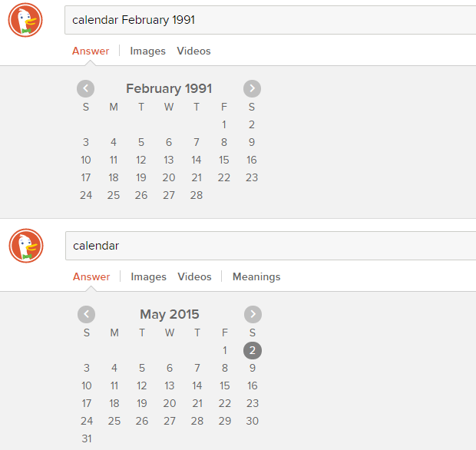Click the May 2015 month heading
476x450 pixels.
pos(170,314)
